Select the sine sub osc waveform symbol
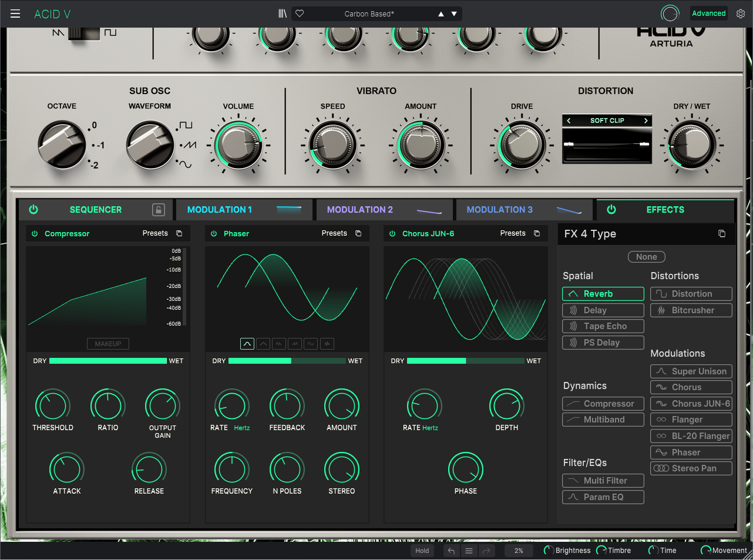 (186, 165)
